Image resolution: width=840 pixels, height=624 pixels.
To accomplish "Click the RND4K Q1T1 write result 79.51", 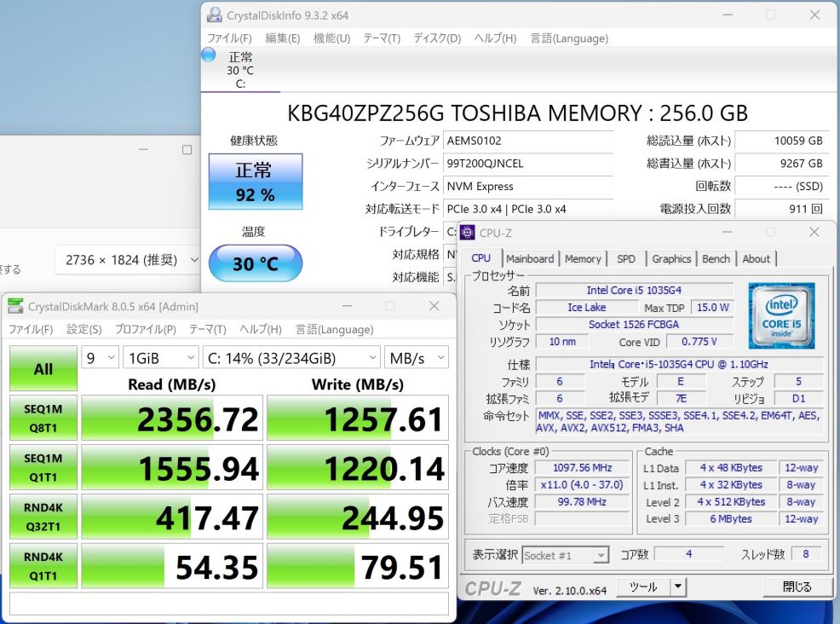I will [x=358, y=566].
